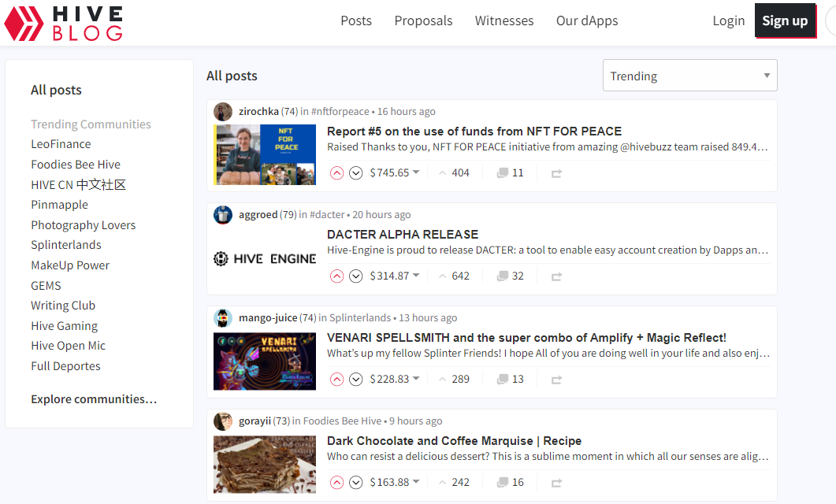Viewport: 836px width, 504px height.
Task: Open the Proposals page
Action: 423,20
